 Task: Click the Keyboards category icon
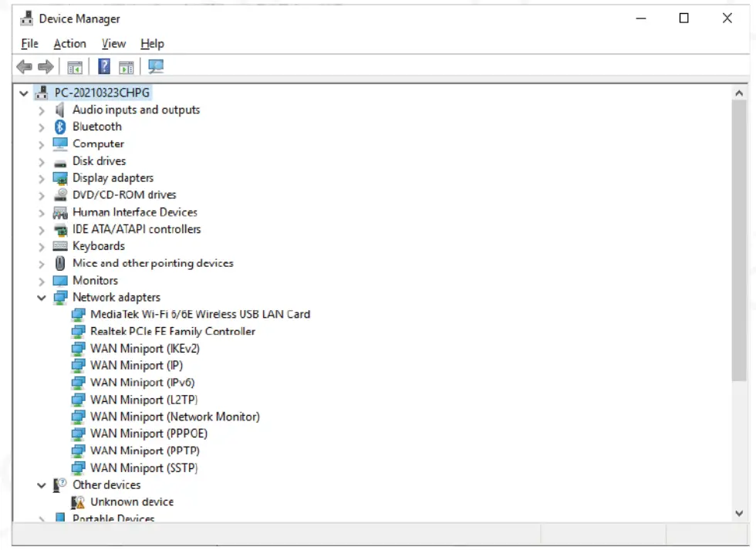(60, 246)
